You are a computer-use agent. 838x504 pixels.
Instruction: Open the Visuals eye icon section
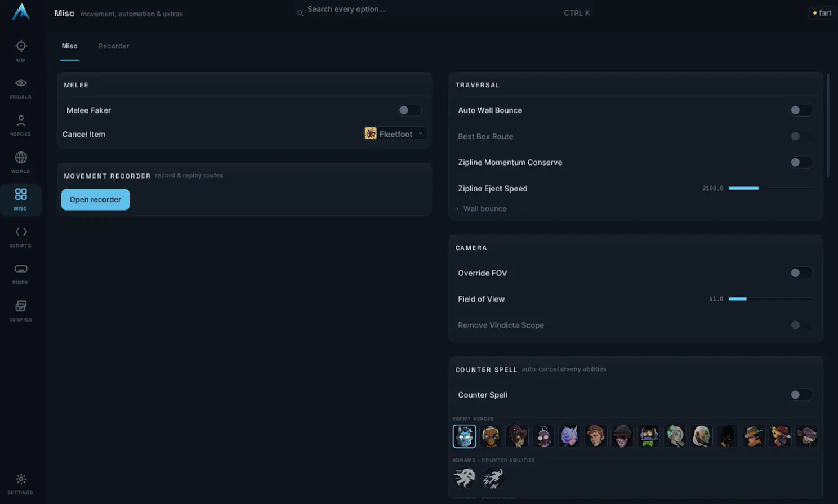point(21,88)
